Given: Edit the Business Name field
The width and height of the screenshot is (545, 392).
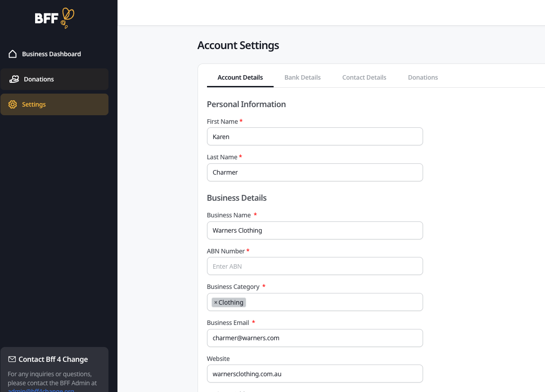Looking at the screenshot, I should 315,230.
